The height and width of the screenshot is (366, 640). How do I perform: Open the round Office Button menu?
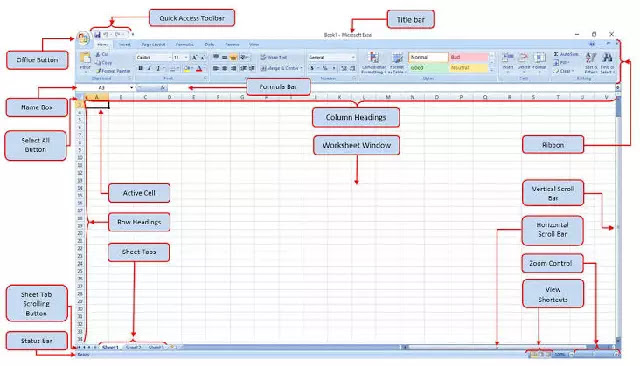(x=83, y=39)
